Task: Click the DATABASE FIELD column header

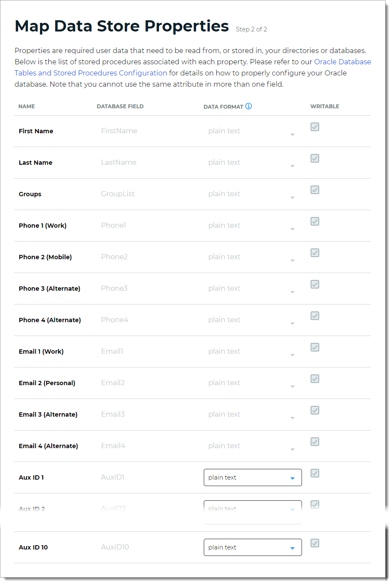Action: [120, 106]
